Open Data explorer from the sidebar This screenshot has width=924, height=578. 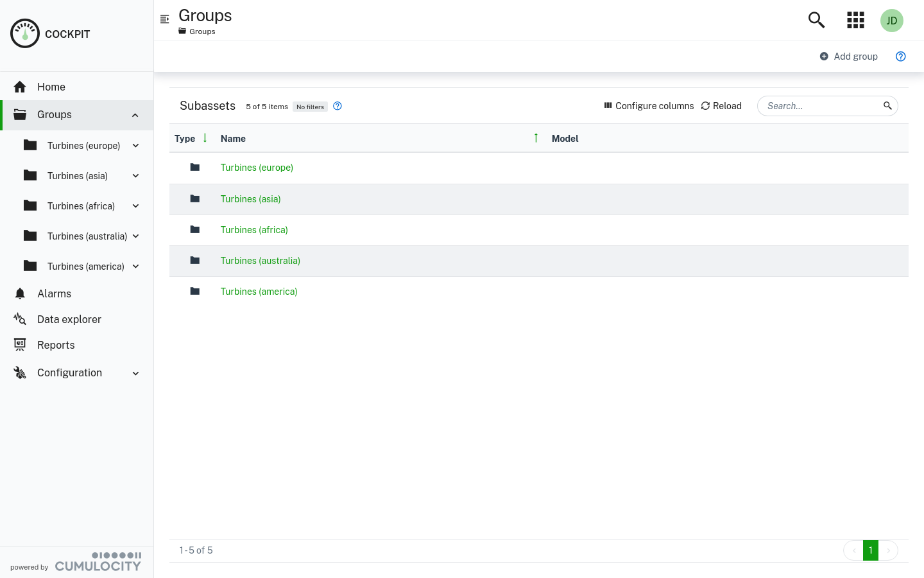click(x=69, y=319)
